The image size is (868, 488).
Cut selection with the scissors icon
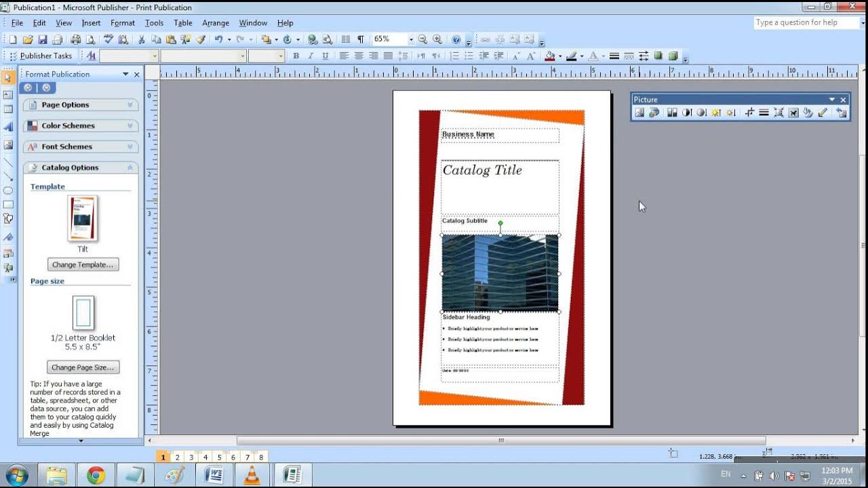(x=141, y=39)
